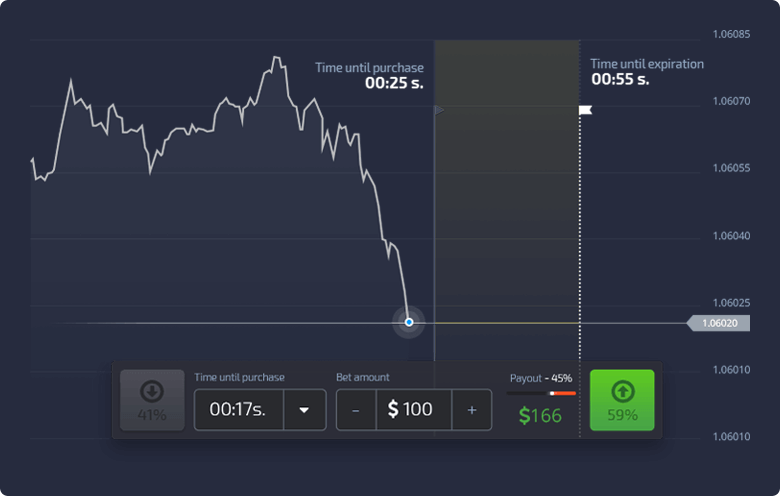Click the green up arrow 59% button

pos(622,400)
